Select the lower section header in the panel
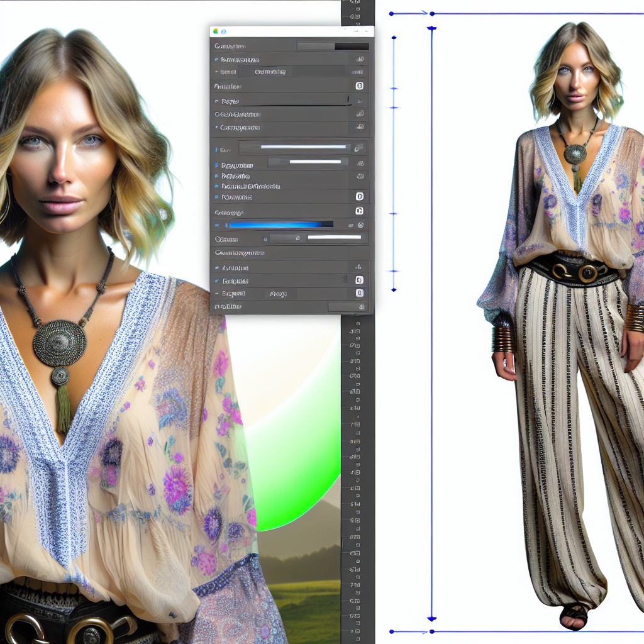 click(x=239, y=253)
